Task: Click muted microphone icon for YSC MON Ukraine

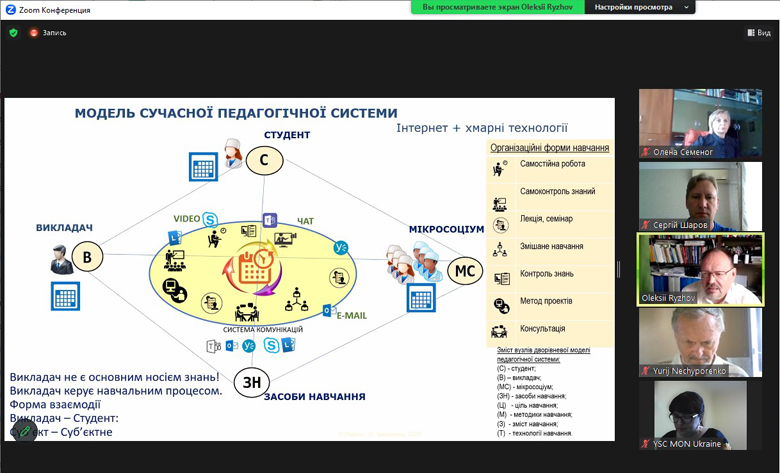Action: (x=646, y=444)
